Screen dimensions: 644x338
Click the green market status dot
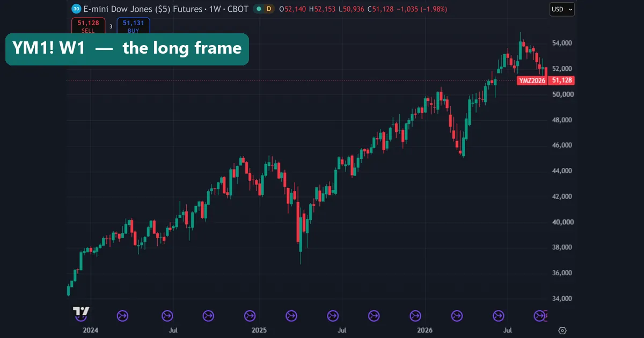[259, 9]
